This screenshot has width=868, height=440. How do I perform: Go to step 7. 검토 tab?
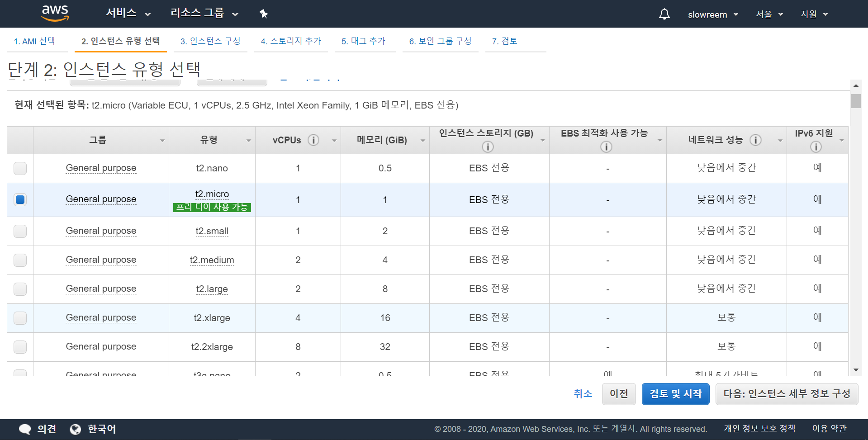point(505,41)
